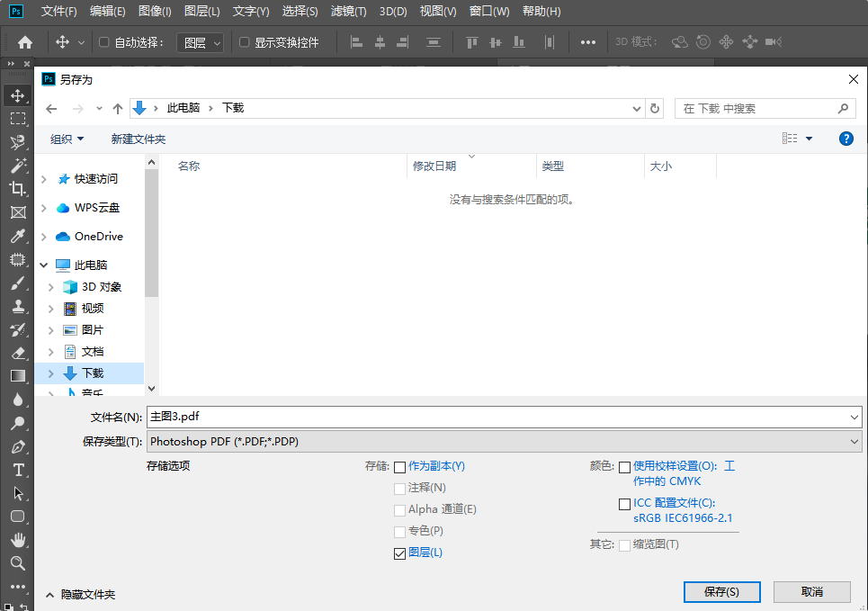Select the Move tool in left toolbar
Screen dimensions: 868x611
17,95
